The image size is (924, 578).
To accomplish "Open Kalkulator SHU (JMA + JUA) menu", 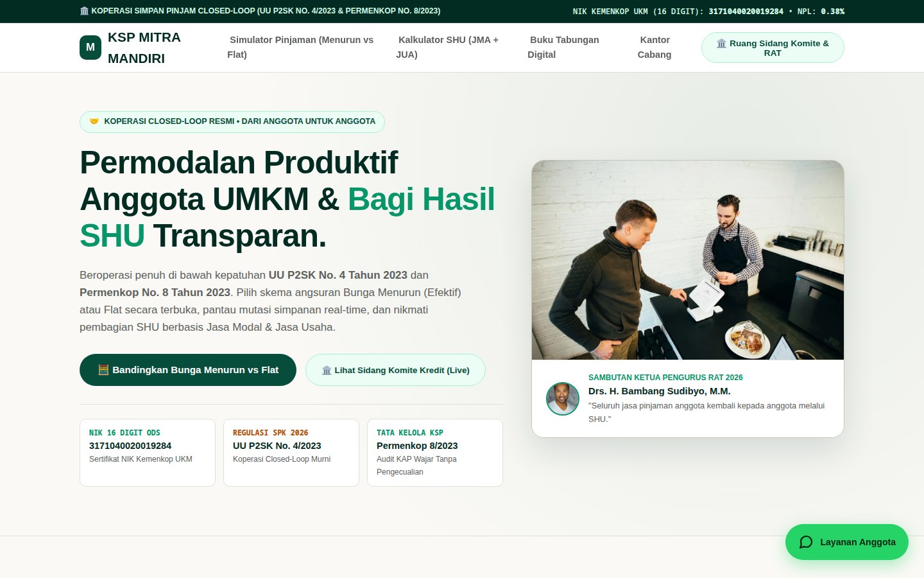I will (x=447, y=47).
